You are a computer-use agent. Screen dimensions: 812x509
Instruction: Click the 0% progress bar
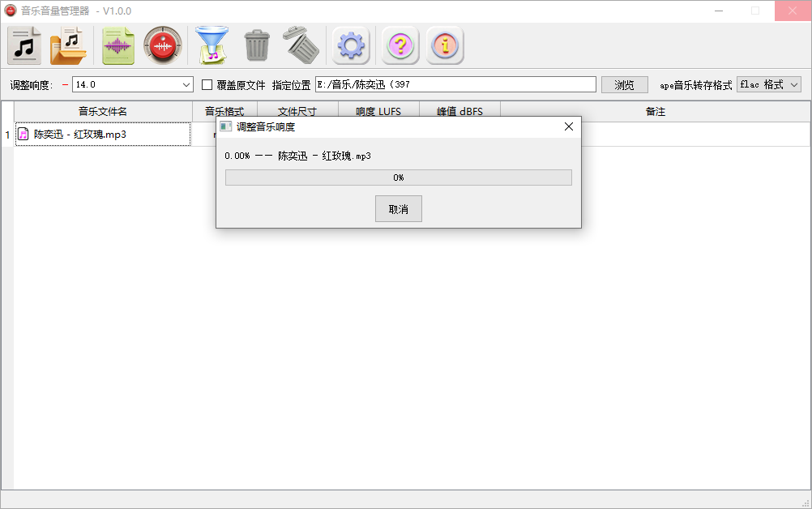tap(398, 178)
